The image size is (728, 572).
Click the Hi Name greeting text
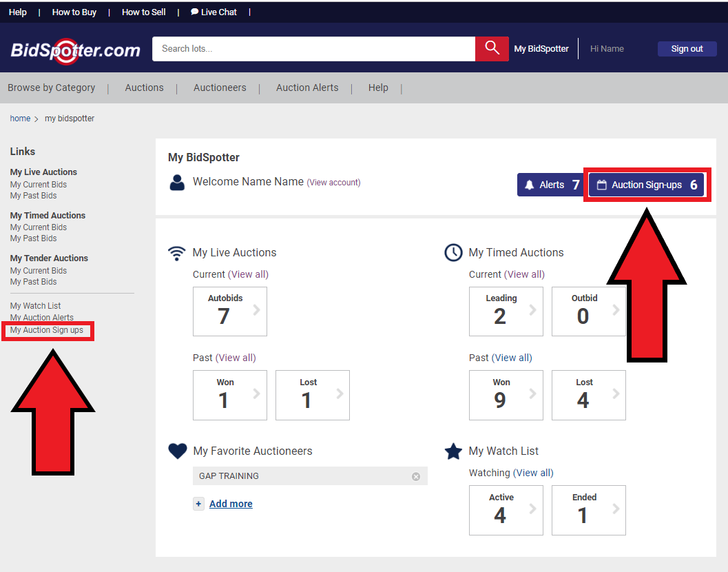click(x=607, y=49)
